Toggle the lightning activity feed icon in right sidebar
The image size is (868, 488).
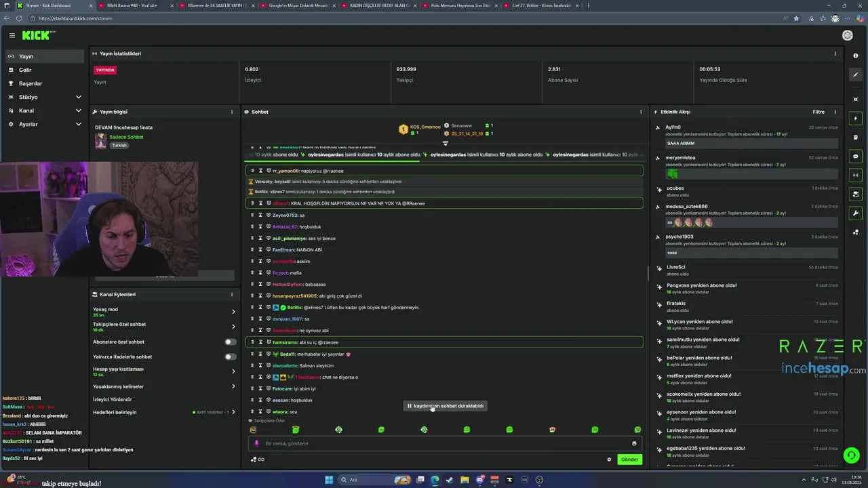pos(856,118)
